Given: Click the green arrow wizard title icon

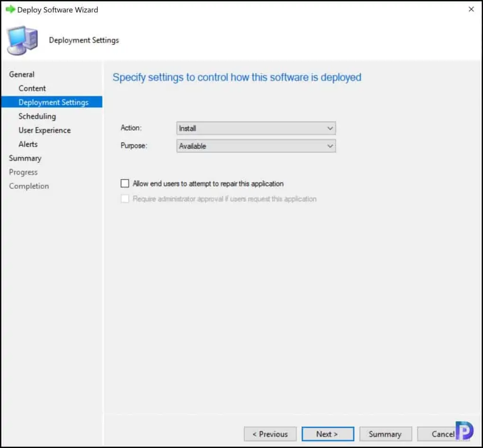Looking at the screenshot, I should click(x=10, y=9).
